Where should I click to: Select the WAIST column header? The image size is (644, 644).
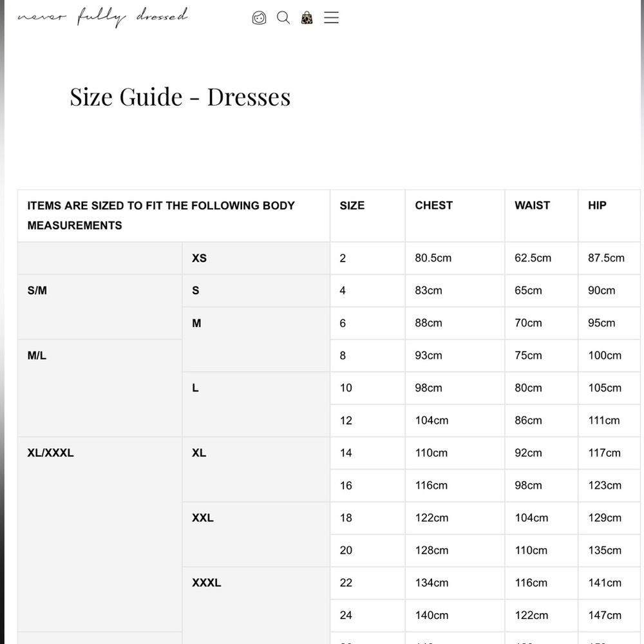(x=532, y=205)
